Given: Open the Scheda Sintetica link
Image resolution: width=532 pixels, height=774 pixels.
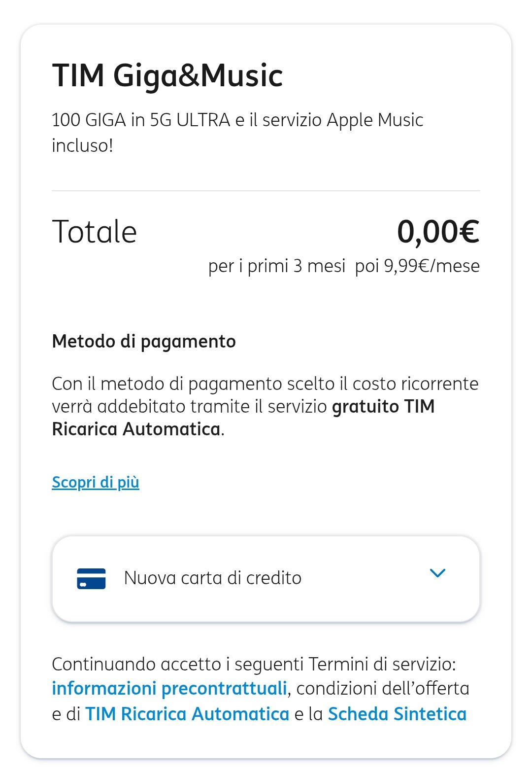Looking at the screenshot, I should (x=397, y=714).
